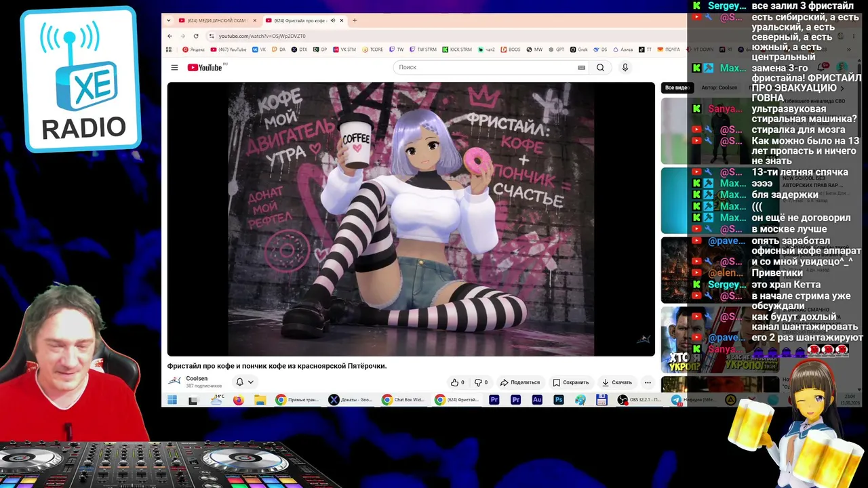Screen dimensions: 868x488
Task: Open the Алиса bookmark
Action: coord(622,49)
